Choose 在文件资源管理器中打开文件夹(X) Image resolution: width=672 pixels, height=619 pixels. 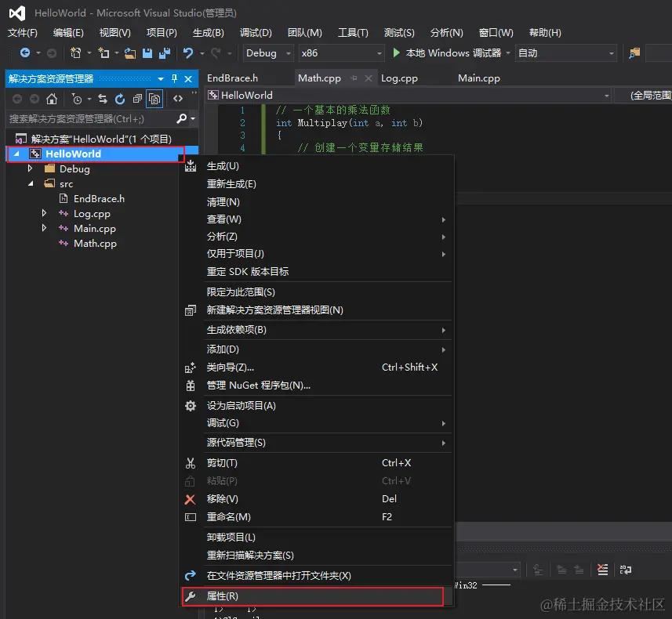(316, 576)
